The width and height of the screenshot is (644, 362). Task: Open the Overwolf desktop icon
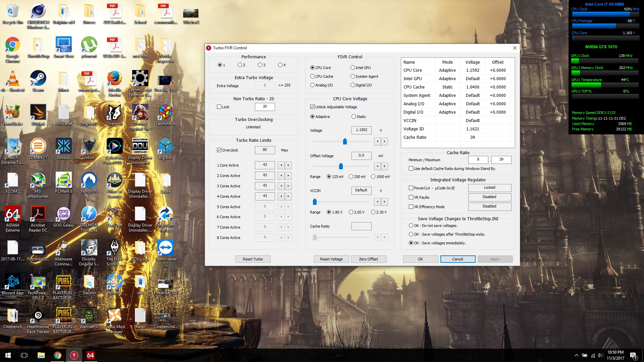[114, 115]
